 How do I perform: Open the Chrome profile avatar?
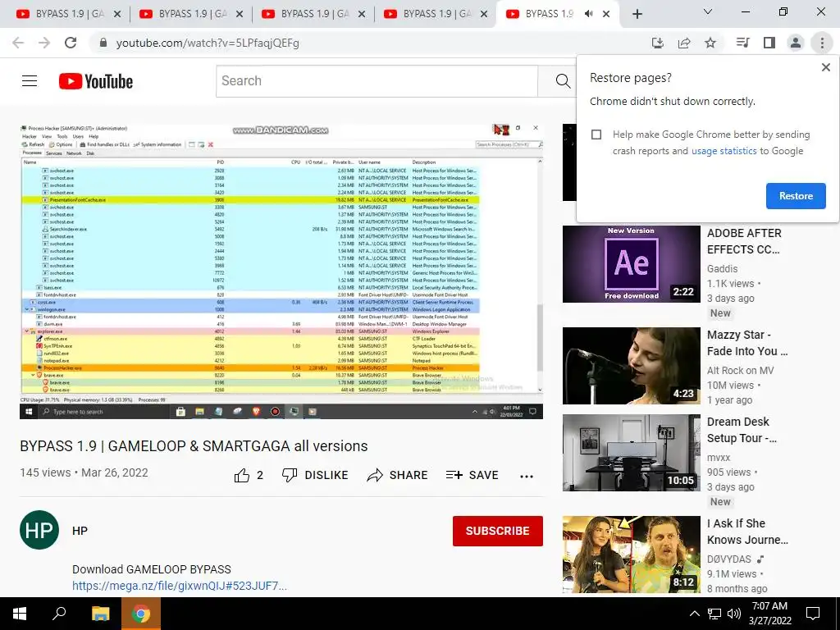tap(796, 43)
